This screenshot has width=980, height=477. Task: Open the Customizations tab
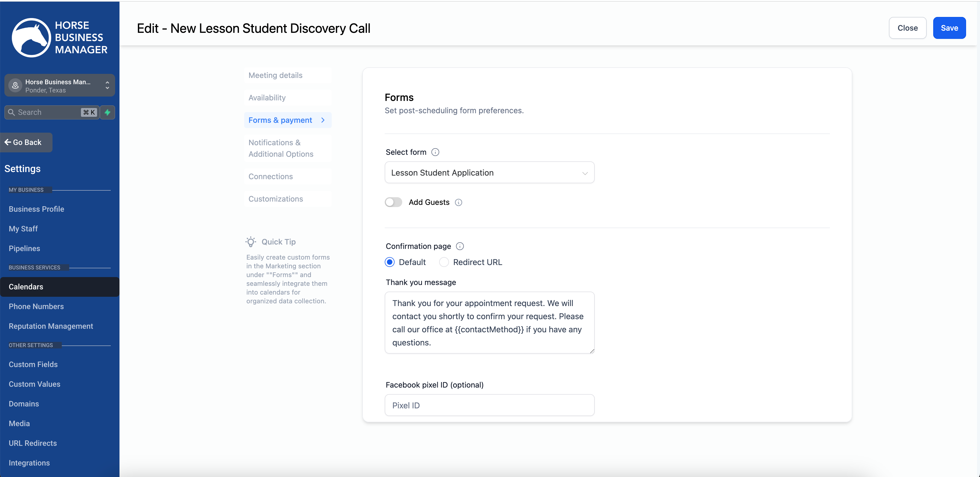(288, 199)
